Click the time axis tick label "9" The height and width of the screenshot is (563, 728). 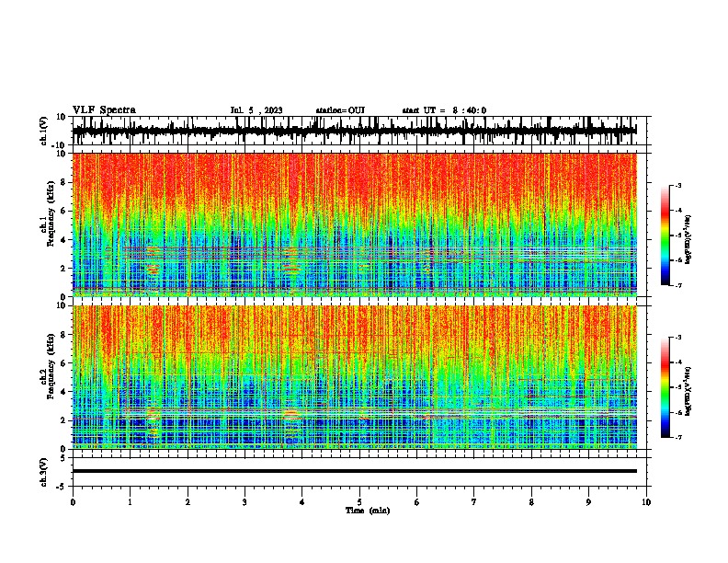(x=588, y=502)
